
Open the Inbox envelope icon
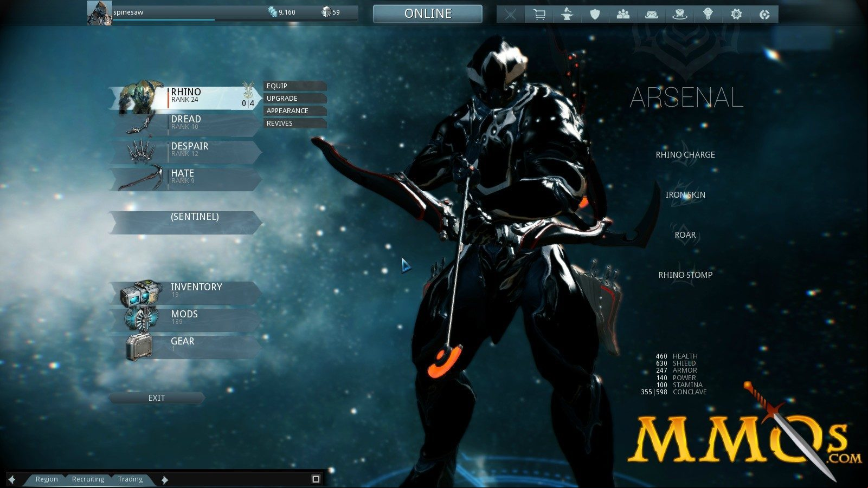[x=652, y=14]
